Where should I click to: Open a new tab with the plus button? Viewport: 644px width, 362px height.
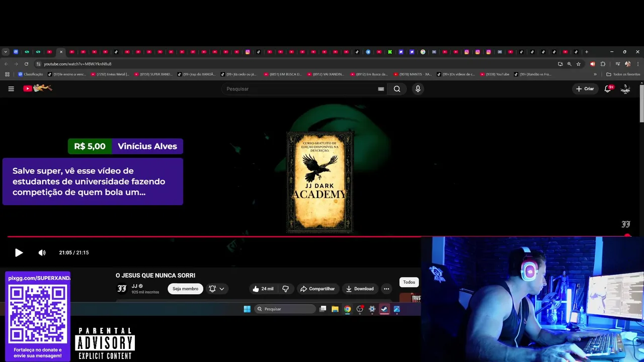tap(587, 52)
